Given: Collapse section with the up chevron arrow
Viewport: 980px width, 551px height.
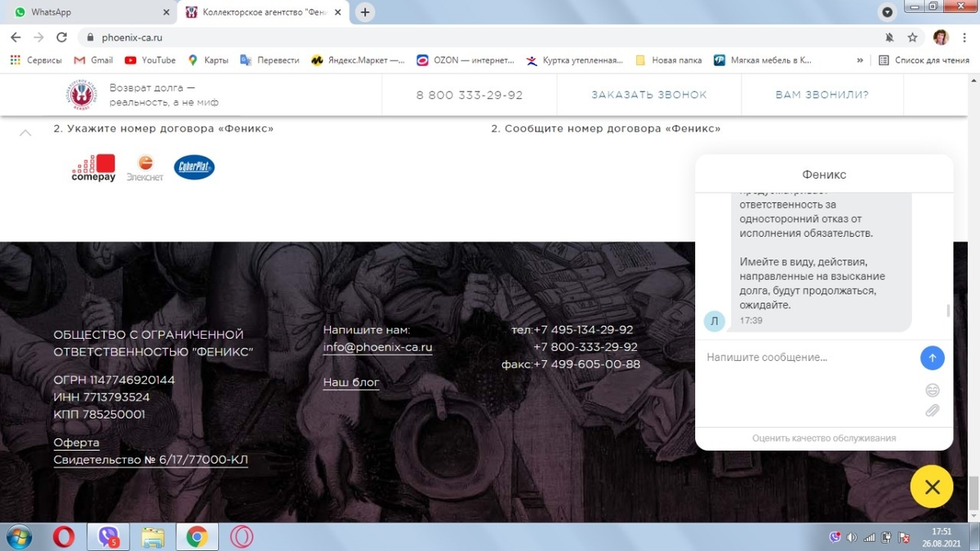Looking at the screenshot, I should click(25, 132).
